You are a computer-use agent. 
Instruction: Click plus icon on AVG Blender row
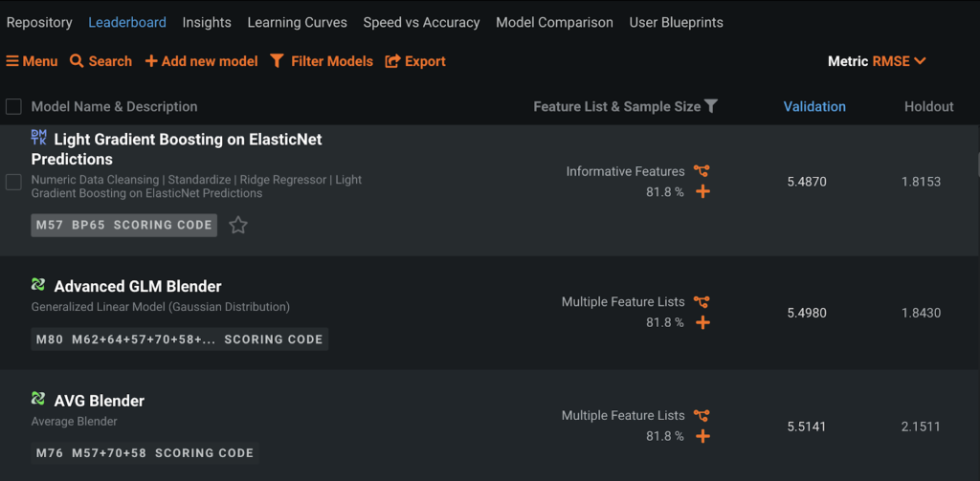[702, 436]
